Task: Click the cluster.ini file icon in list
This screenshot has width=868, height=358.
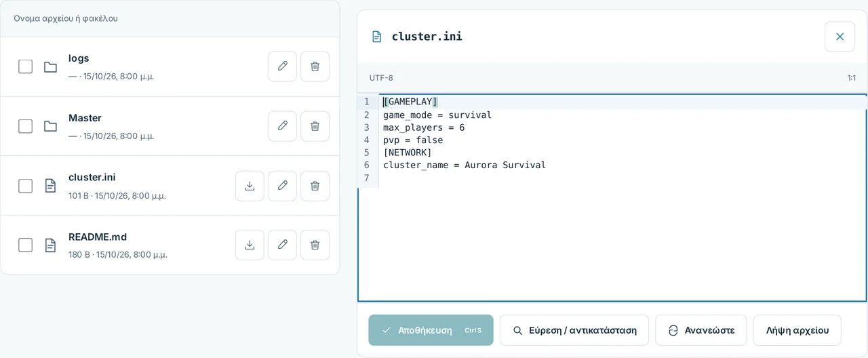Action: (50, 186)
